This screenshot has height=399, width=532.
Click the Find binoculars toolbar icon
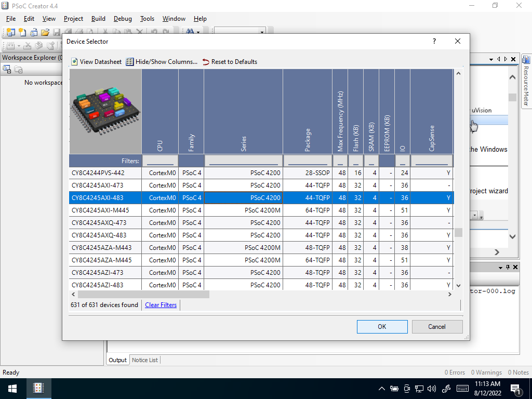[190, 31]
